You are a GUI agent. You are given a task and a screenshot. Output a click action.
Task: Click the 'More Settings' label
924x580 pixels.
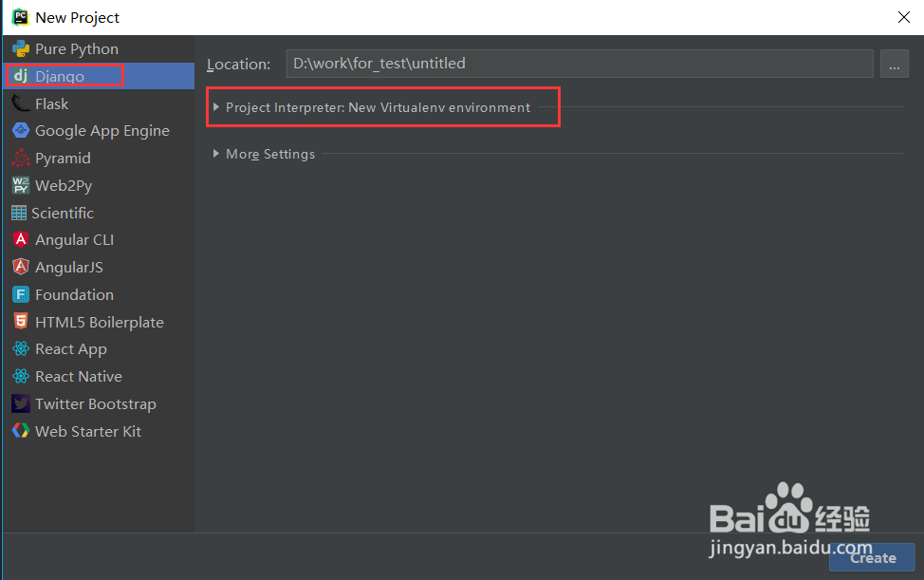(x=270, y=154)
